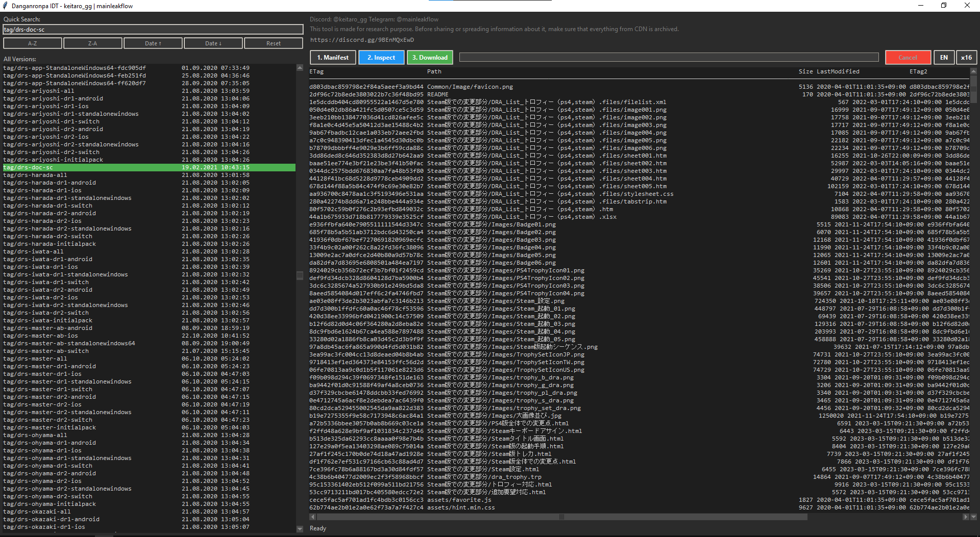Click the Size column header
Viewport: 980px width, 537px height.
coord(806,72)
